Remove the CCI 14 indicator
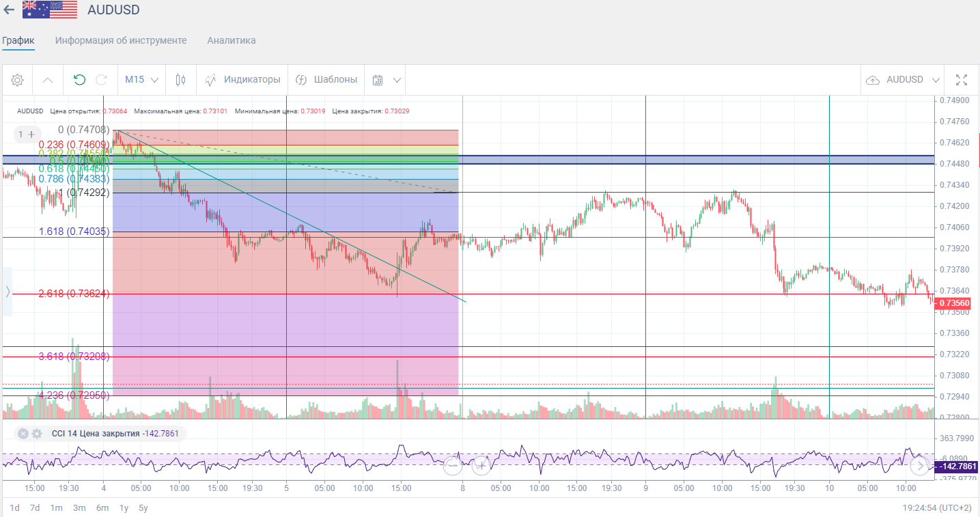Screen dimensions: 980x517 coord(23,434)
